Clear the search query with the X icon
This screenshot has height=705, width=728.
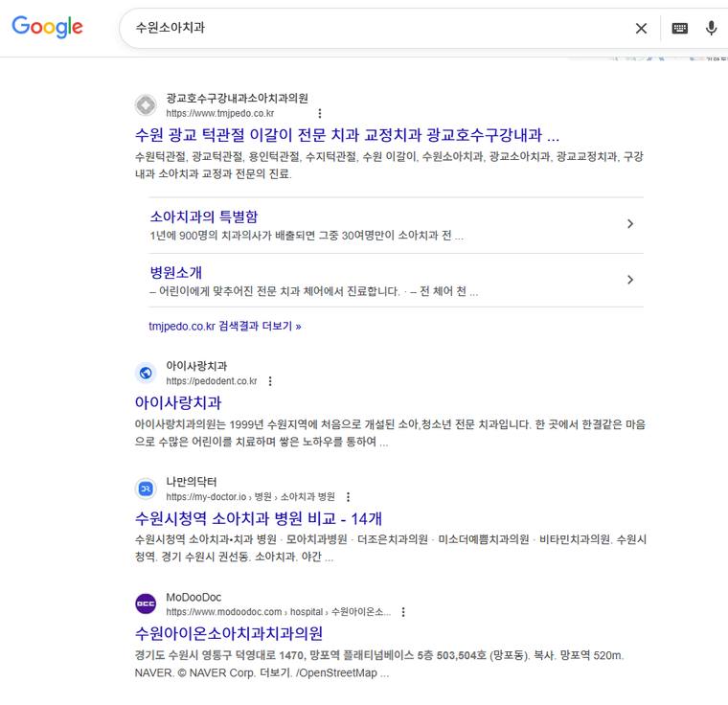click(641, 29)
